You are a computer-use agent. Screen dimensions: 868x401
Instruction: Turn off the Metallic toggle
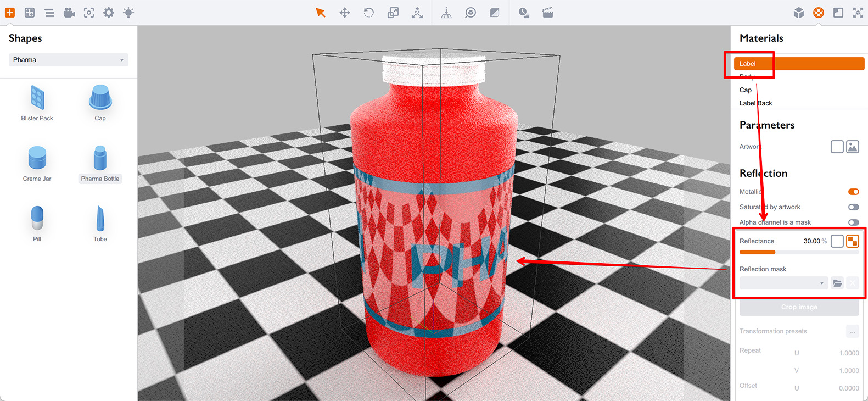point(853,192)
